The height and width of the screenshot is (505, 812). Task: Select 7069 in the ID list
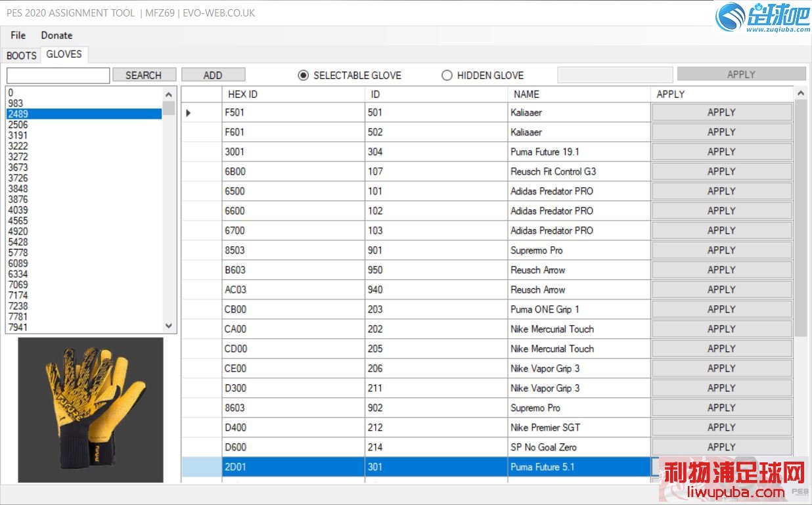click(84, 284)
